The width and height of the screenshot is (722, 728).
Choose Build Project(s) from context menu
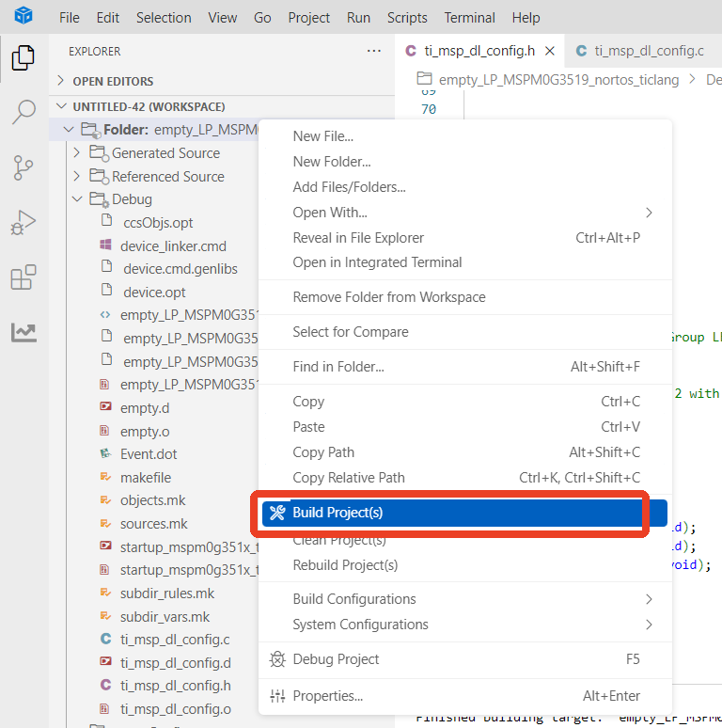tap(465, 513)
